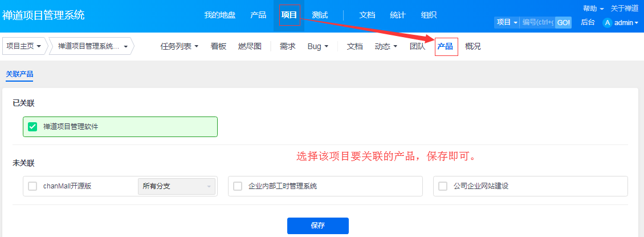Click the 禅道项目管理系统 site title
The width and height of the screenshot is (644, 237).
pos(43,15)
